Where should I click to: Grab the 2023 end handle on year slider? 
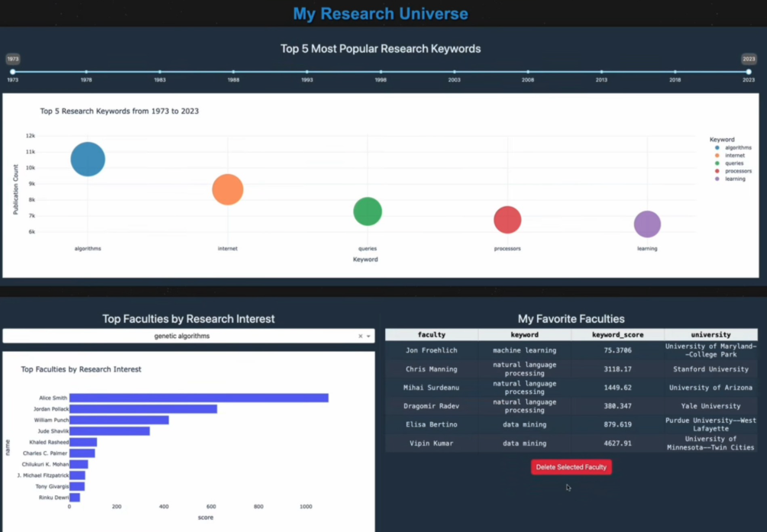[x=749, y=72]
